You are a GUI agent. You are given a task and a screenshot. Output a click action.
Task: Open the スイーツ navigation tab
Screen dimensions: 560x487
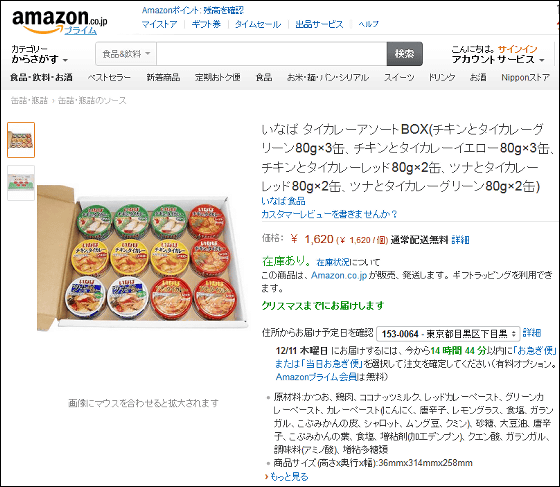pyautogui.click(x=399, y=77)
